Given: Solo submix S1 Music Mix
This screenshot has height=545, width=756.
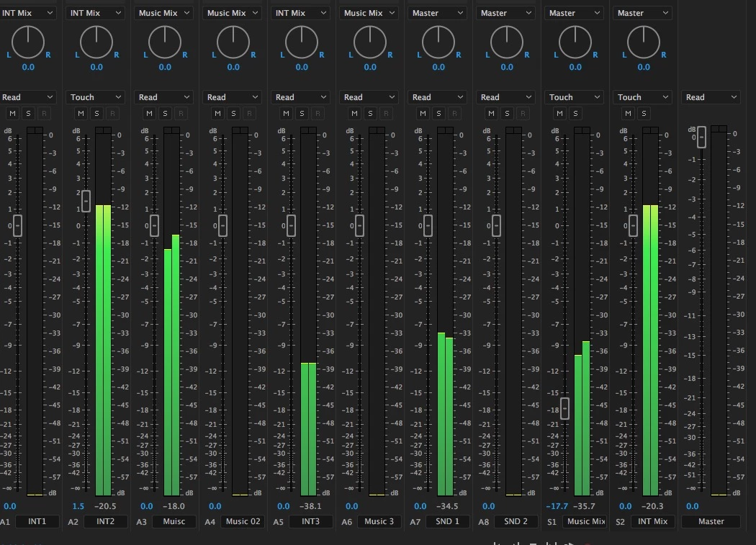Looking at the screenshot, I should tap(576, 113).
